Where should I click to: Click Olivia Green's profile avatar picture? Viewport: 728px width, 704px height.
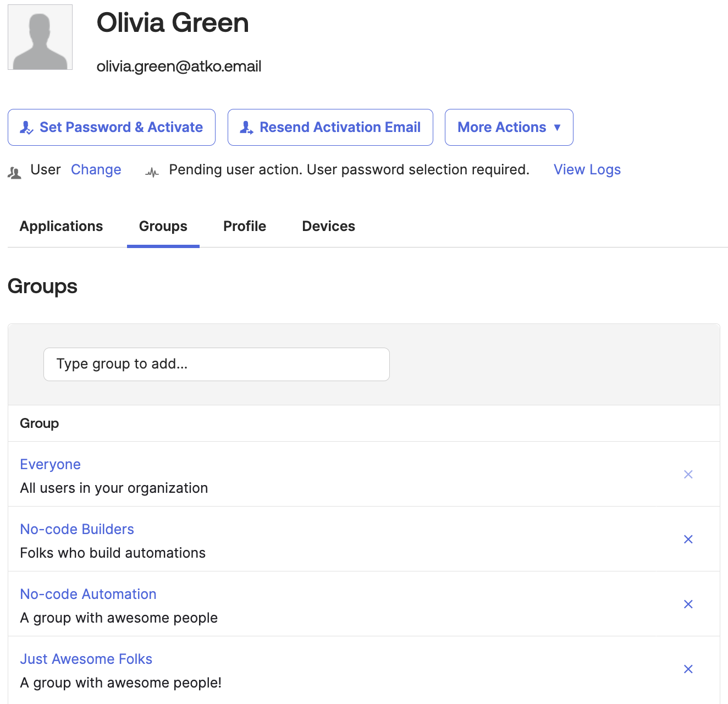point(40,37)
